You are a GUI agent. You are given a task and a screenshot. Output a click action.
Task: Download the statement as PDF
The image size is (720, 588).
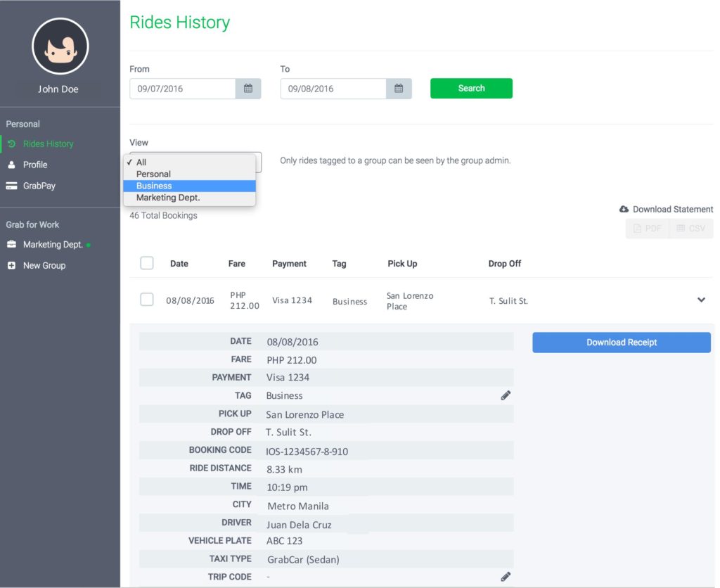[x=647, y=229]
